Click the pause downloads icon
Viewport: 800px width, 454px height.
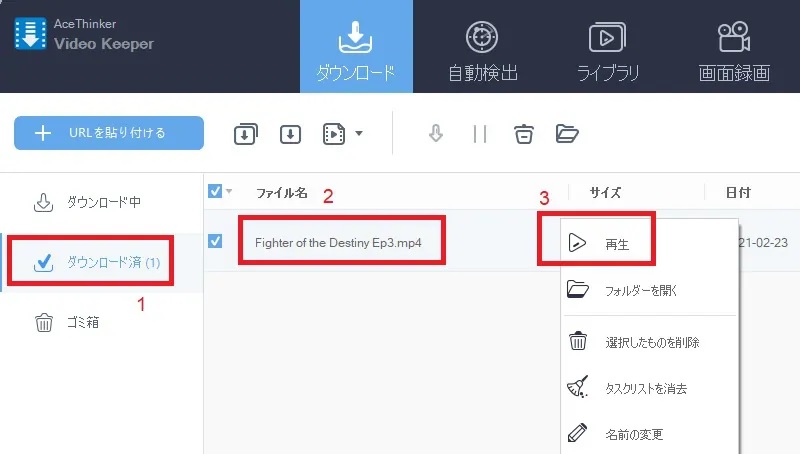tap(480, 134)
